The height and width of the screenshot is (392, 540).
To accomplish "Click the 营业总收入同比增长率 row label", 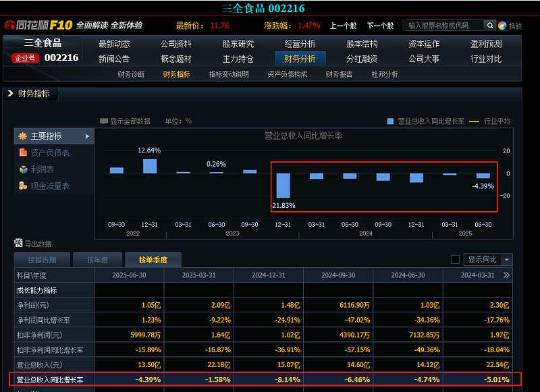I will 50,380.
